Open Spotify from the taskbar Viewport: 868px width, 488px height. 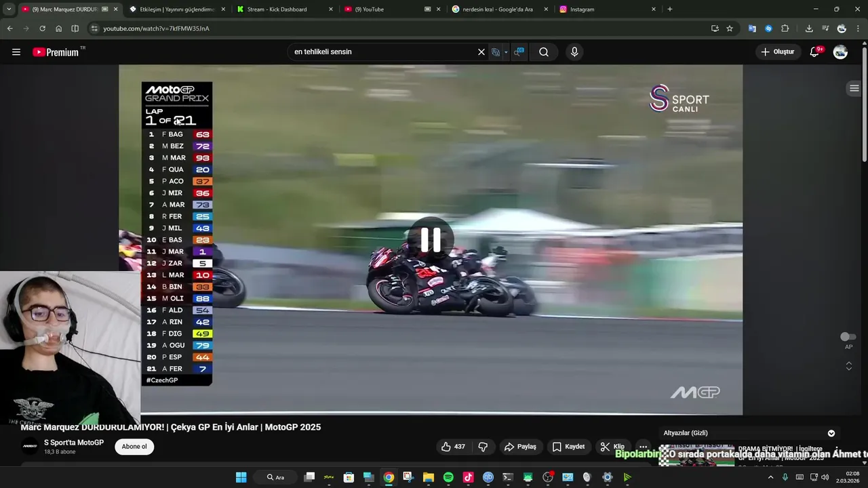448,477
